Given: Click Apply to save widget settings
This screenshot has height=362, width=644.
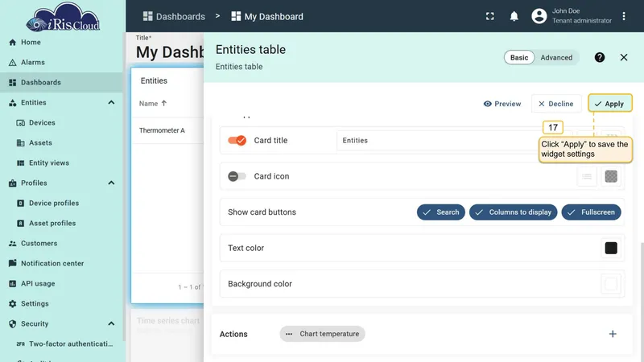Looking at the screenshot, I should 610,104.
